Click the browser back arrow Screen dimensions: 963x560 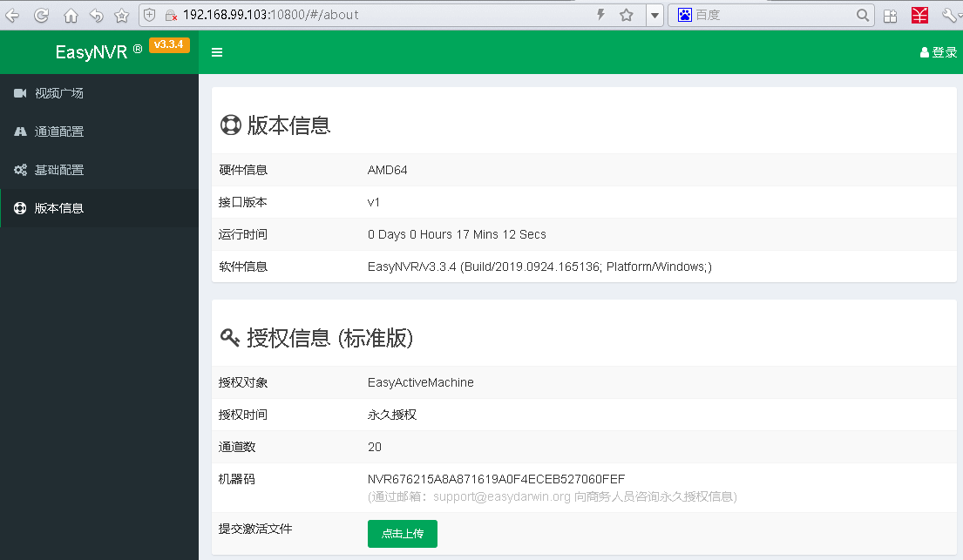[11, 15]
